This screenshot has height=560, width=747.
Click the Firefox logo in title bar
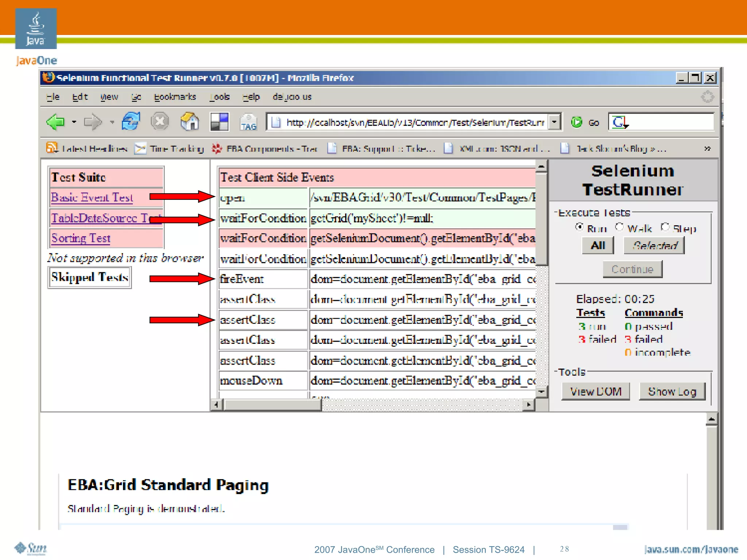click(x=49, y=77)
